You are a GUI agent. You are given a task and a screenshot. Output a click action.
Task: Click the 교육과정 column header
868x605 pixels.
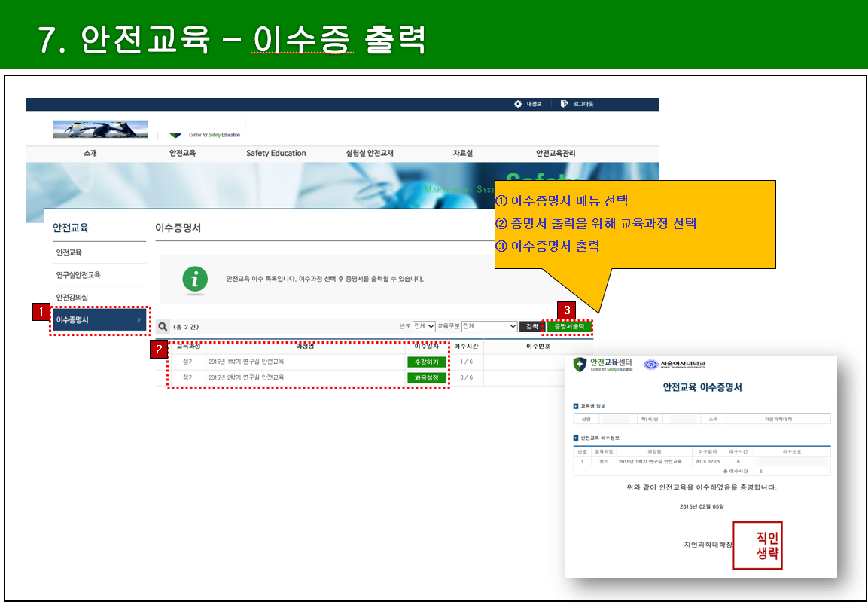[x=188, y=347]
